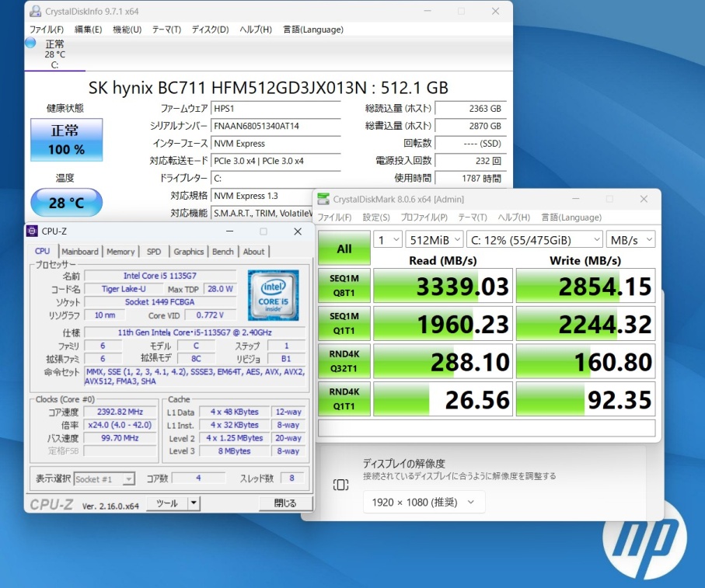Open the Socket #1 selection dropdown
Screen dimensions: 705x588
104,478
